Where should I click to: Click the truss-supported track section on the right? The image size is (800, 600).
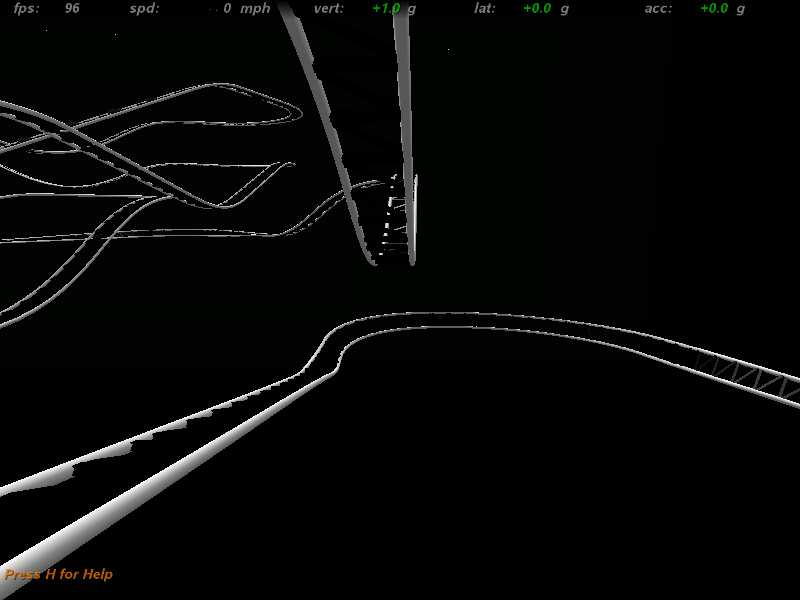(745, 374)
